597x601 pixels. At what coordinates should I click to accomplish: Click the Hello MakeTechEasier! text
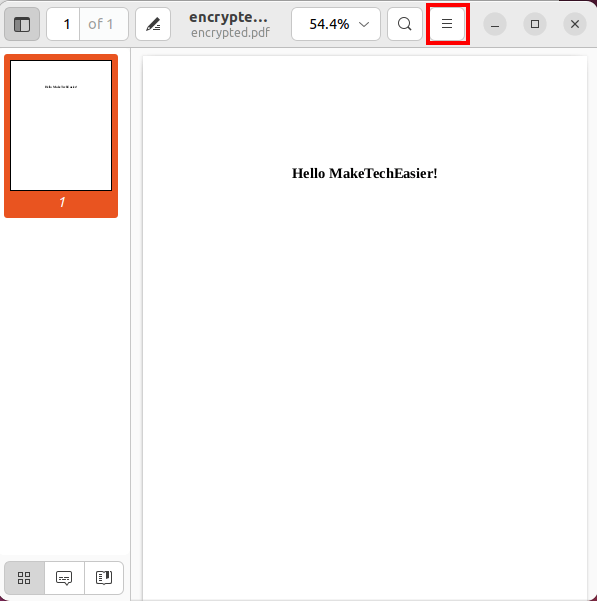(364, 173)
